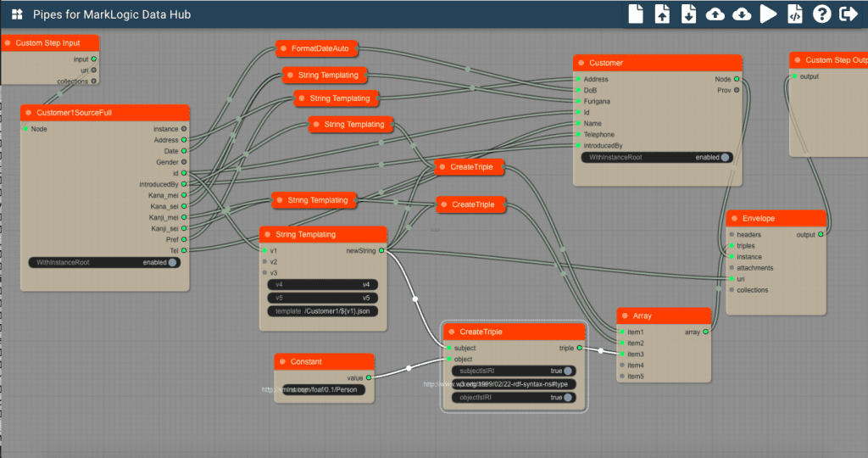Click the file download arrow icon
The image size is (868, 458).
pyautogui.click(x=688, y=14)
